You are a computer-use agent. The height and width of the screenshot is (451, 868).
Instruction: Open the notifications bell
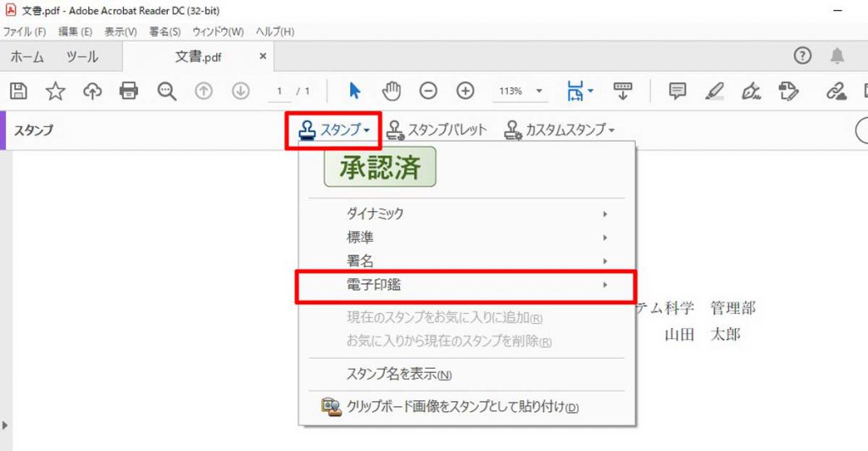pos(837,55)
